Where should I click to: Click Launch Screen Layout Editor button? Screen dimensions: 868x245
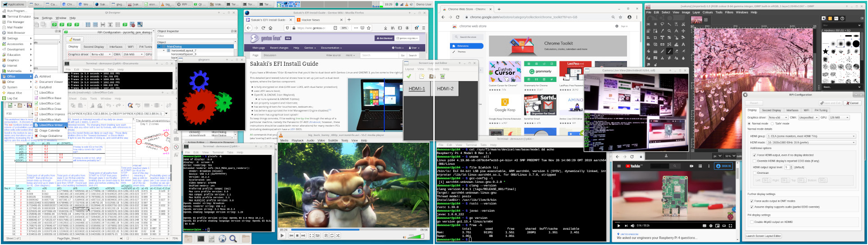click(x=763, y=236)
